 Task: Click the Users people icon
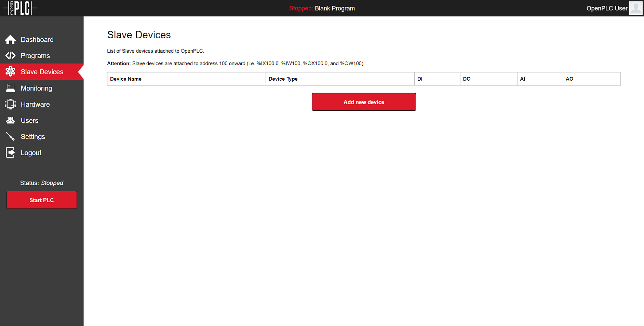[10, 120]
